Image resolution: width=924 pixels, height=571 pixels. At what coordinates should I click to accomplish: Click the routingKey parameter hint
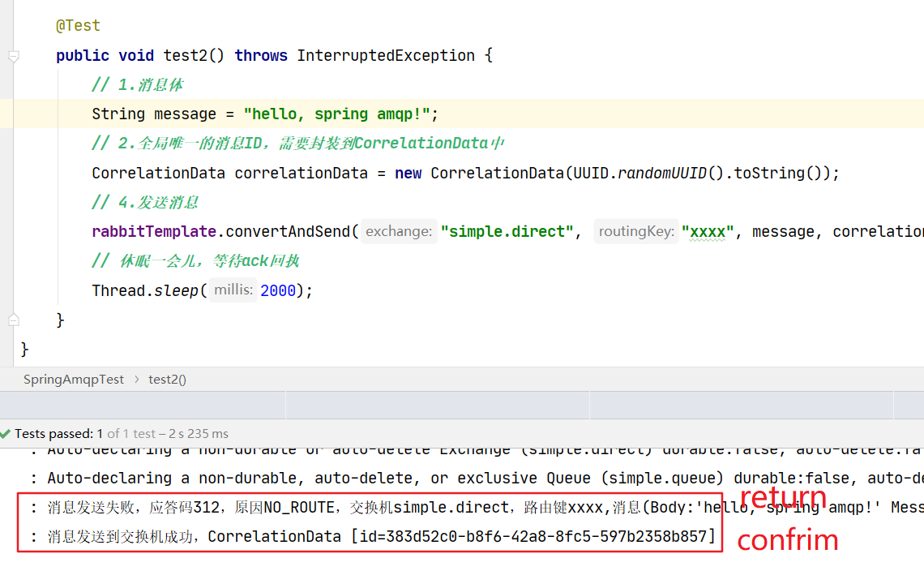(636, 231)
